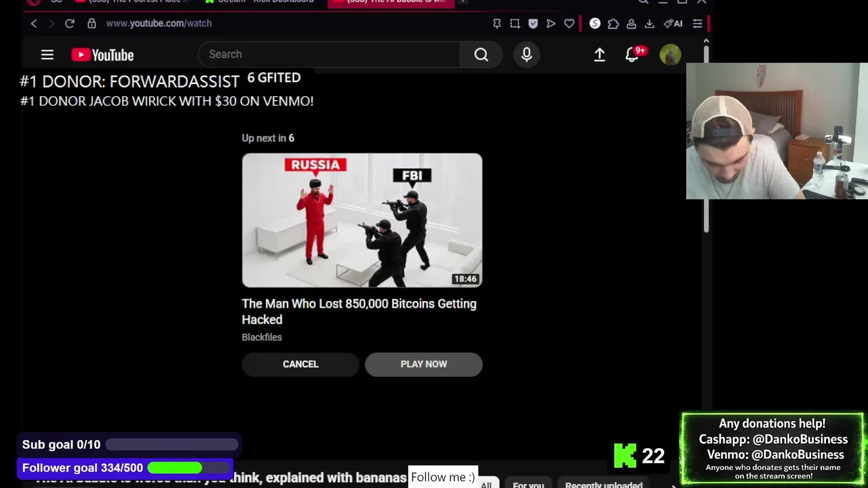The height and width of the screenshot is (488, 868).
Task: Switch to 'The Poorest Place' browser tab
Action: coord(132,2)
